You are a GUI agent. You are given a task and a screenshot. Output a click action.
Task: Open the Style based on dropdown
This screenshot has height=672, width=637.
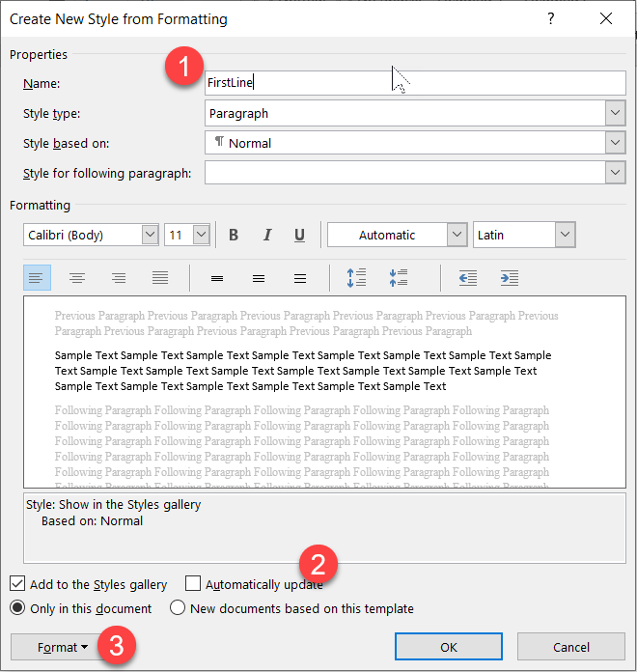(615, 143)
